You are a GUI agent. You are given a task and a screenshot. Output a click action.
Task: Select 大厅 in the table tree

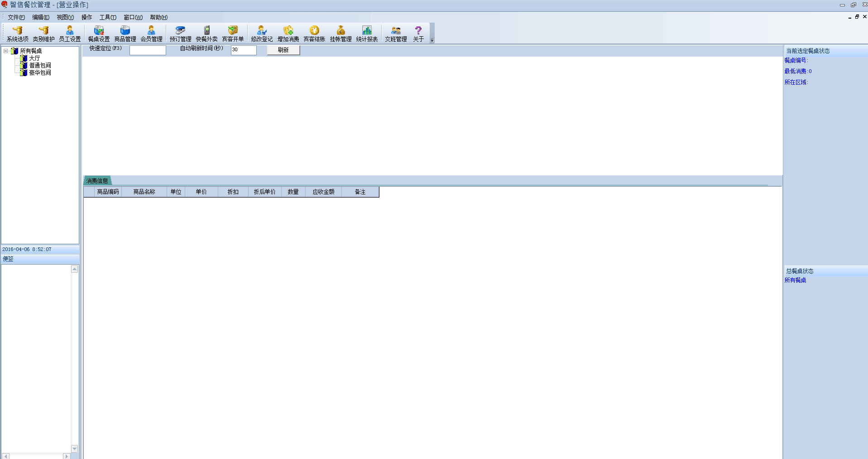pyautogui.click(x=34, y=58)
